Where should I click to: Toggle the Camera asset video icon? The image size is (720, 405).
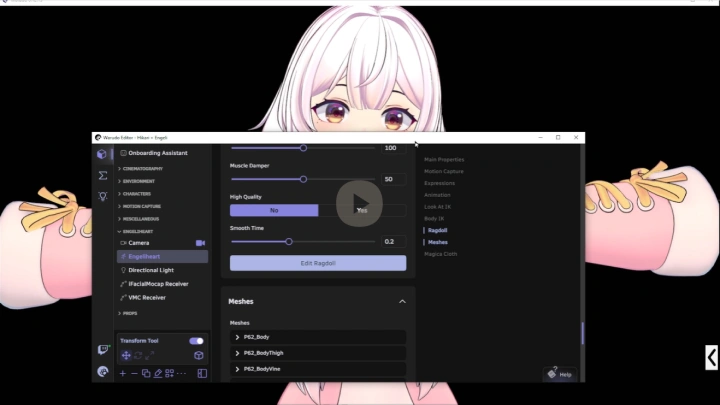200,243
